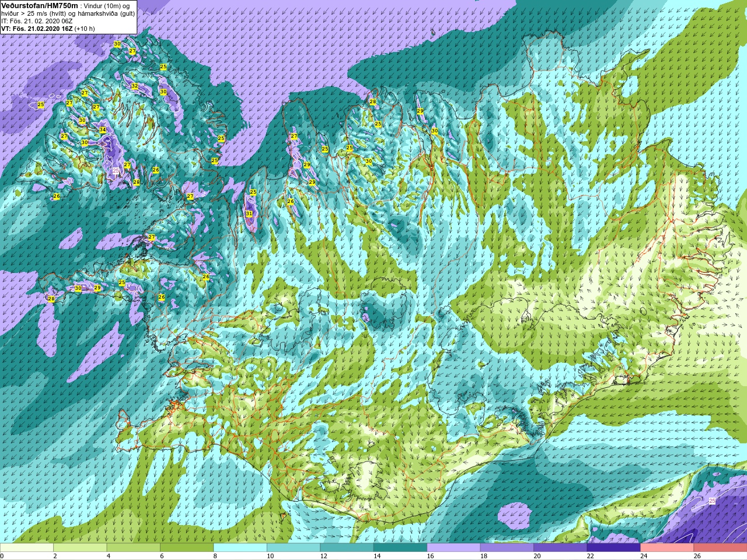Image resolution: width=747 pixels, height=560 pixels.
Task: Click the legend tick label '18'
Action: [x=483, y=556]
